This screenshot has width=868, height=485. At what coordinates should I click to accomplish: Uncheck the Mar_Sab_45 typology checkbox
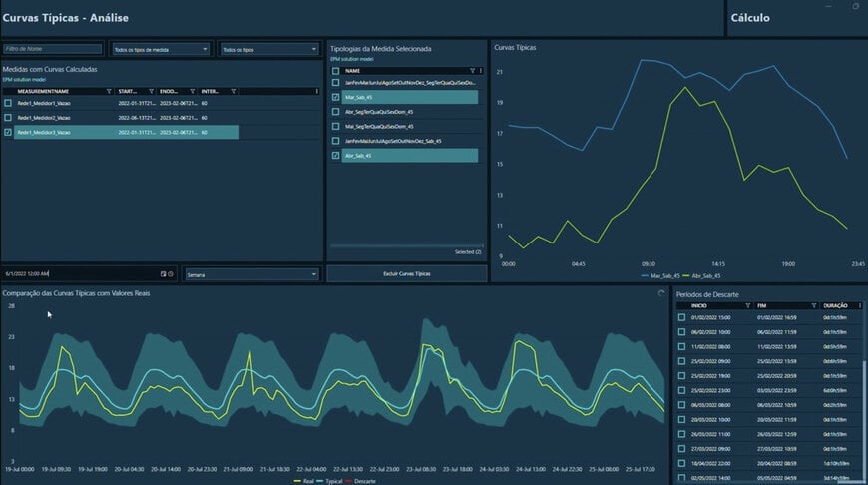click(336, 97)
